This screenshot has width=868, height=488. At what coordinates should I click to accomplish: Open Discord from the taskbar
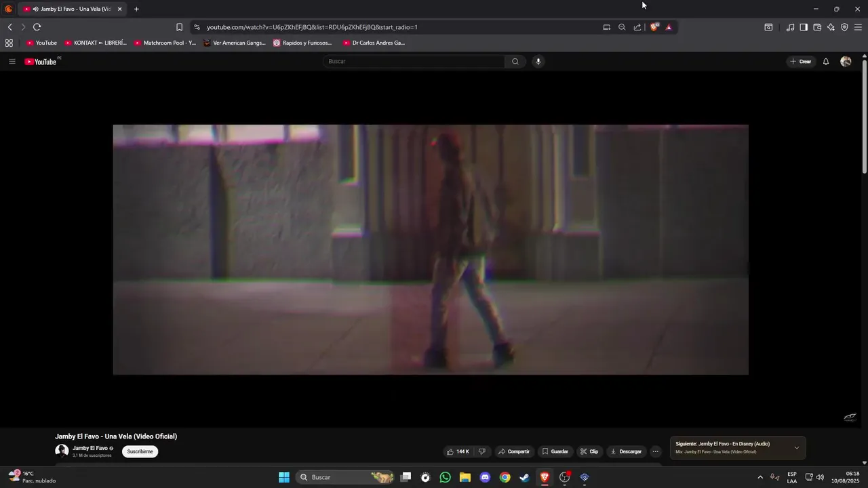(485, 477)
